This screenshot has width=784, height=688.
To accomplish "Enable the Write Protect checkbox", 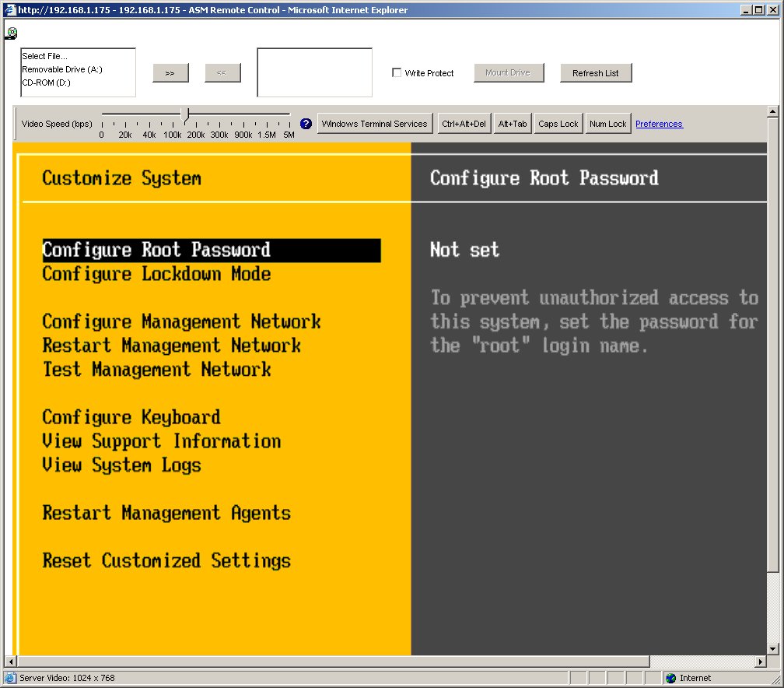I will click(x=397, y=72).
